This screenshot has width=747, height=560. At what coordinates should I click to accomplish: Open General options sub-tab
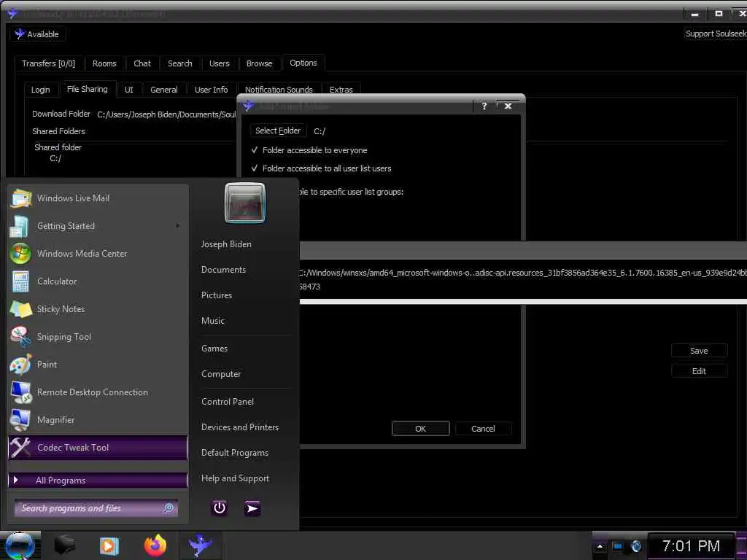164,90
